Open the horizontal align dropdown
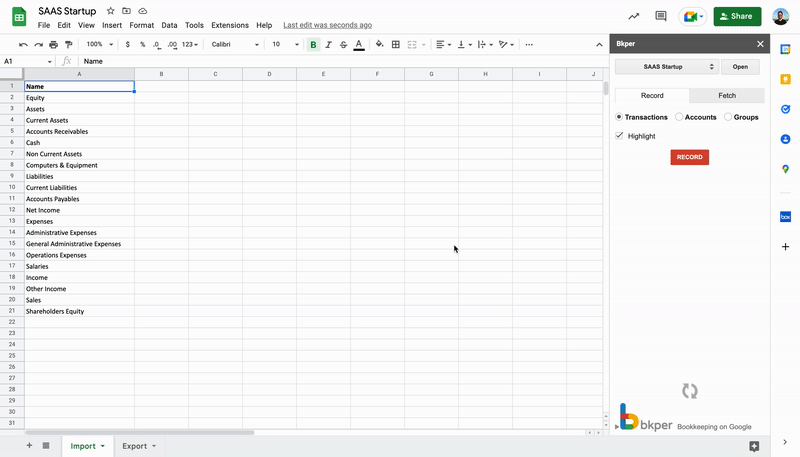800x457 pixels. coord(443,45)
